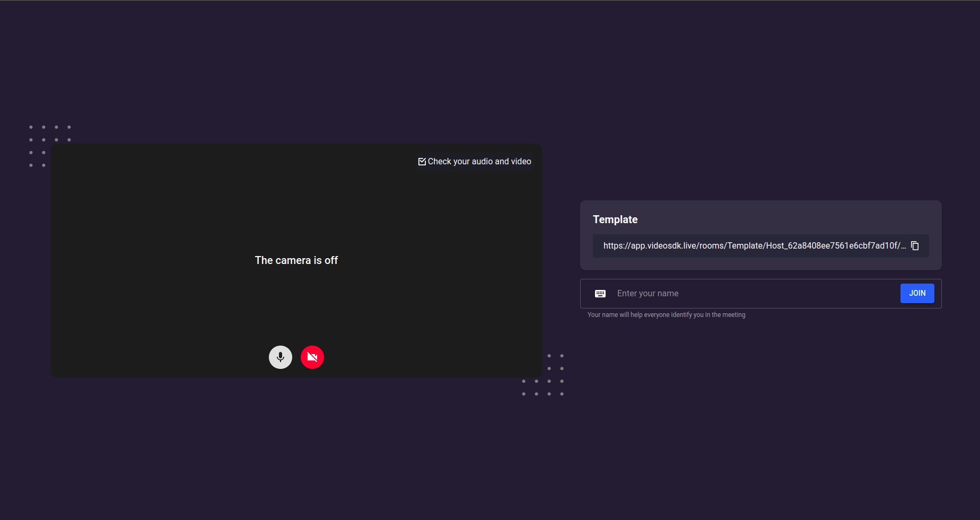The width and height of the screenshot is (980, 520).
Task: Click the name helper text below field
Action: 667,315
